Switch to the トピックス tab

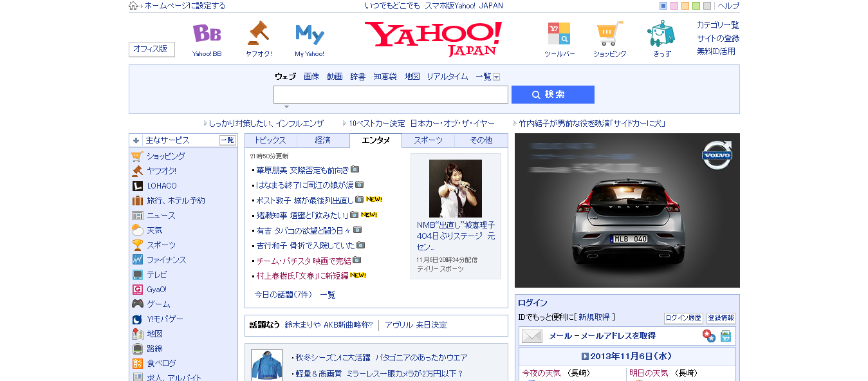pyautogui.click(x=271, y=140)
